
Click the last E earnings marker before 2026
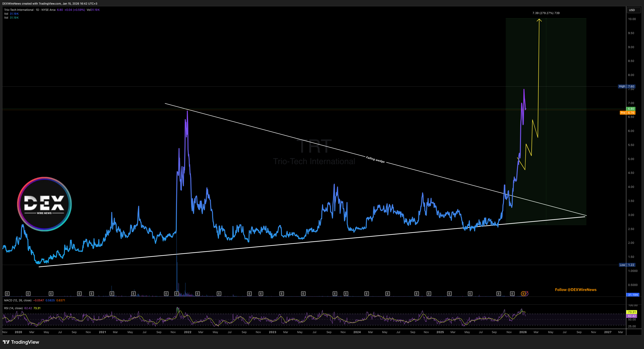pyautogui.click(x=512, y=294)
